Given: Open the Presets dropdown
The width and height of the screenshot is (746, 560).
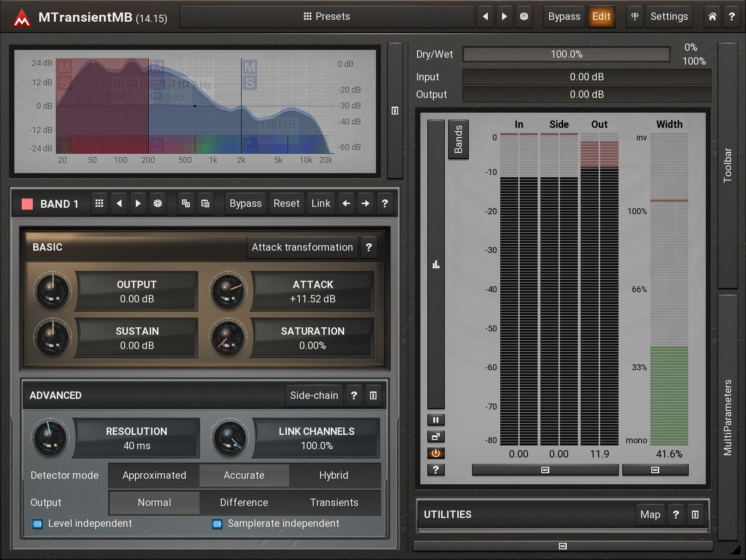Looking at the screenshot, I should [327, 17].
